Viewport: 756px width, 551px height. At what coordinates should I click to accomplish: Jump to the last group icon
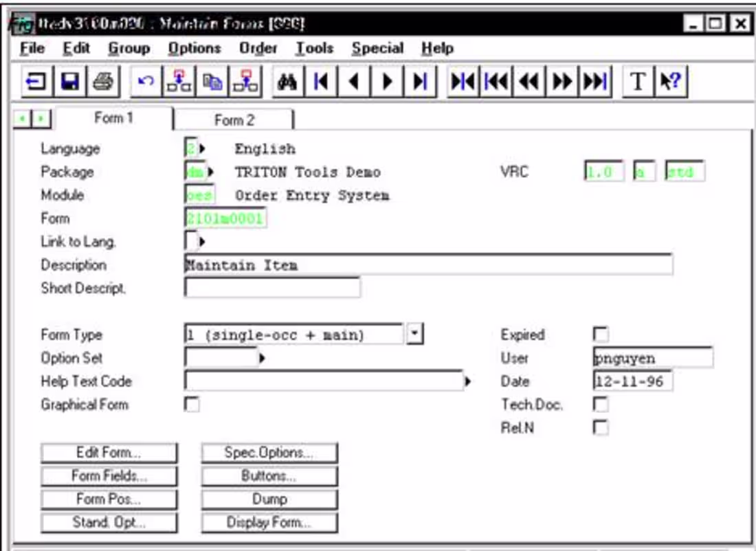click(596, 82)
